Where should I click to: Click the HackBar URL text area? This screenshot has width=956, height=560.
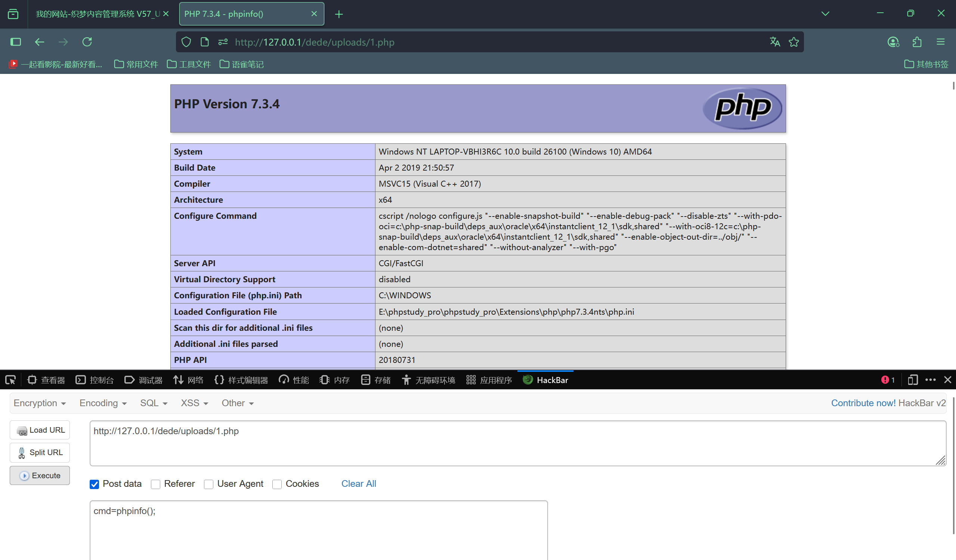click(518, 443)
